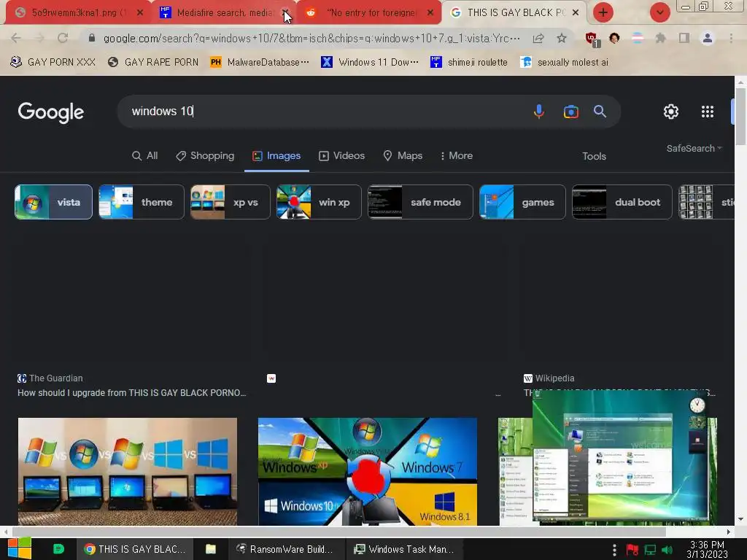This screenshot has width=747, height=560.
Task: Search by image with the camera icon
Action: point(570,112)
